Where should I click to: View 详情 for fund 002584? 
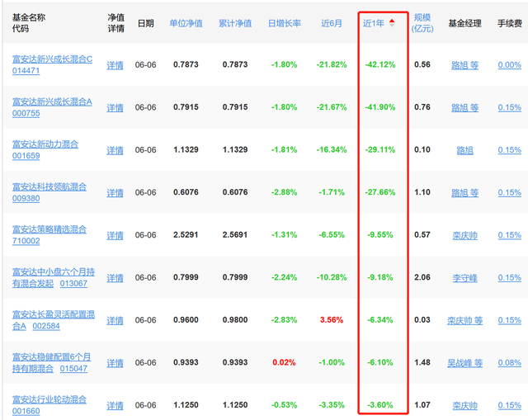pyautogui.click(x=115, y=320)
